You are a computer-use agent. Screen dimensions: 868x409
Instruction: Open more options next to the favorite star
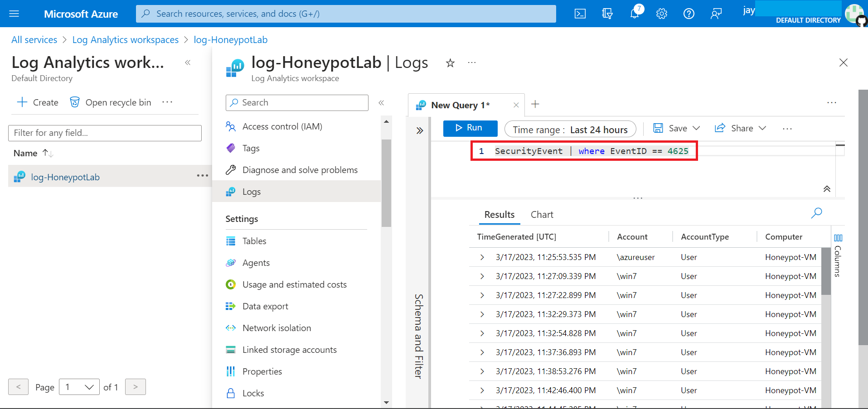[x=472, y=63]
